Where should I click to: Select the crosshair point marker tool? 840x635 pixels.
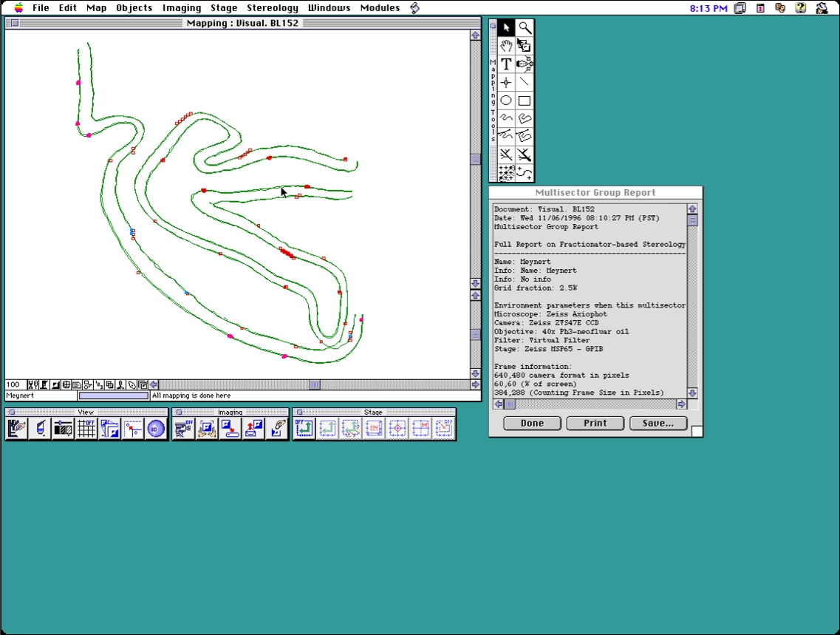[x=506, y=82]
